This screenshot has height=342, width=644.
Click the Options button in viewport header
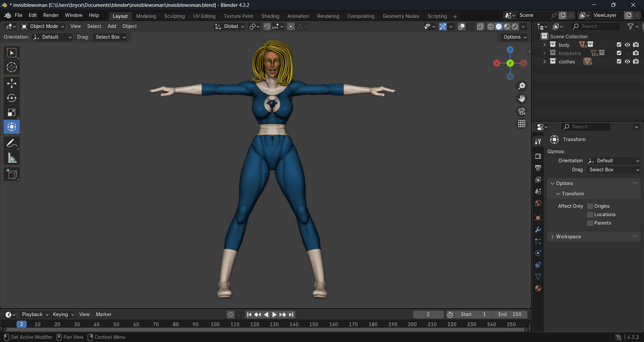pos(514,37)
